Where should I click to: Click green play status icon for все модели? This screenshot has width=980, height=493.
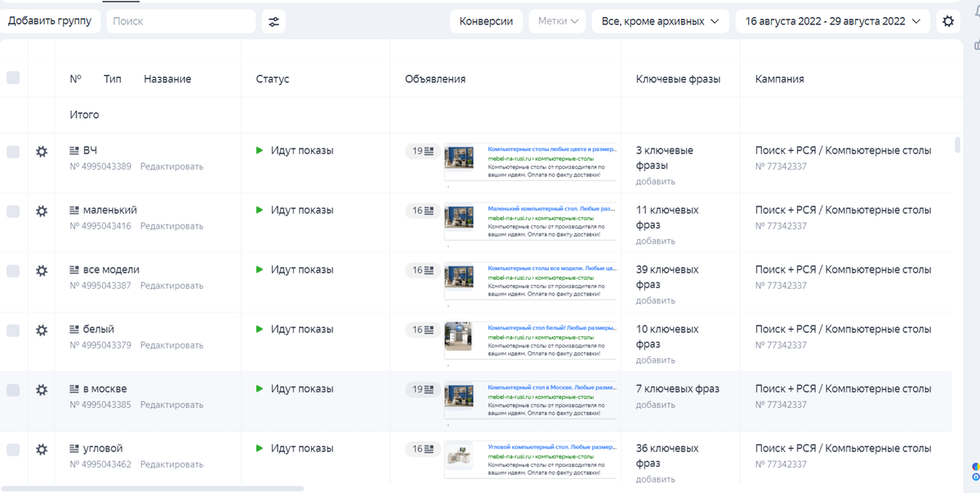pyautogui.click(x=260, y=269)
